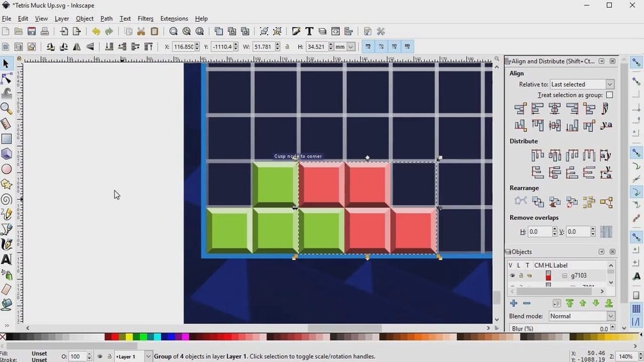Open the Filters menu
The height and width of the screenshot is (362, 644).
(x=145, y=19)
